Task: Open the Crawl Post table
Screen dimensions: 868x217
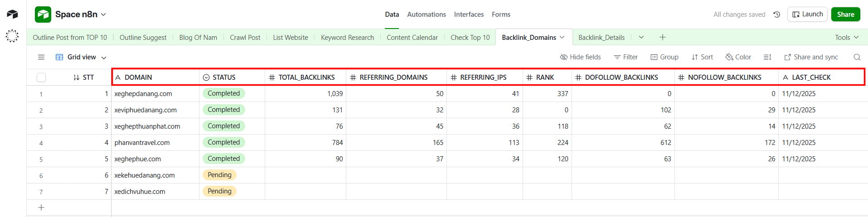Action: click(245, 38)
